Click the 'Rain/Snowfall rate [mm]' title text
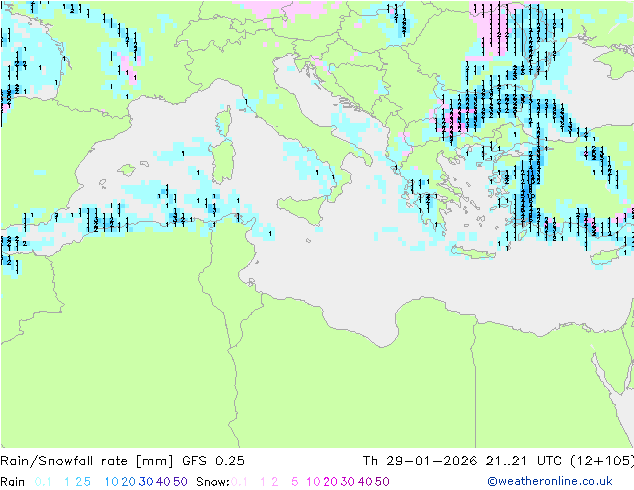 pyautogui.click(x=87, y=460)
